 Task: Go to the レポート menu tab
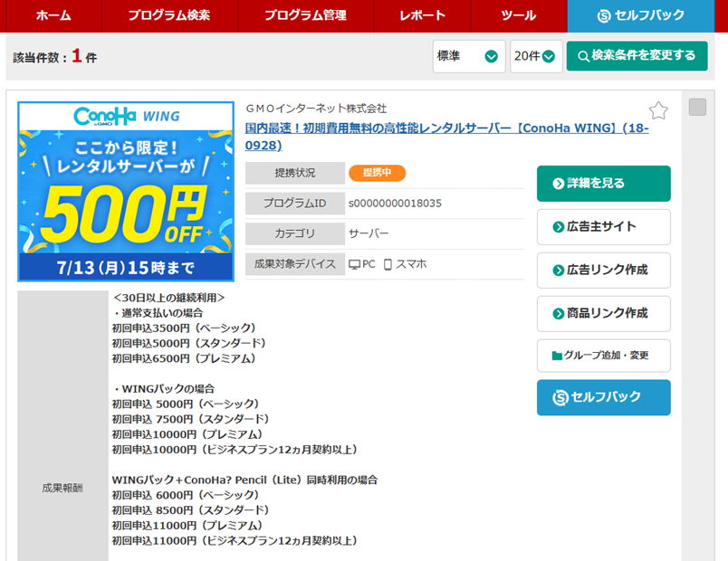point(422,15)
